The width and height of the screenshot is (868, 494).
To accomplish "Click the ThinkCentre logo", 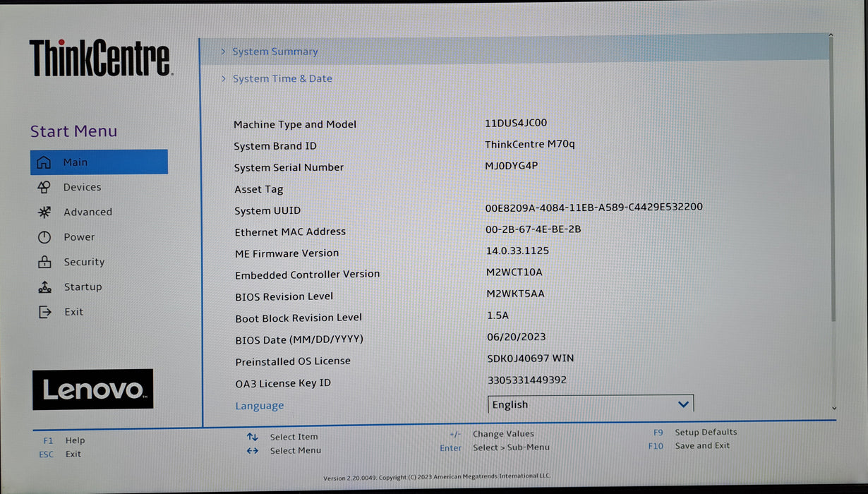I will coord(100,58).
